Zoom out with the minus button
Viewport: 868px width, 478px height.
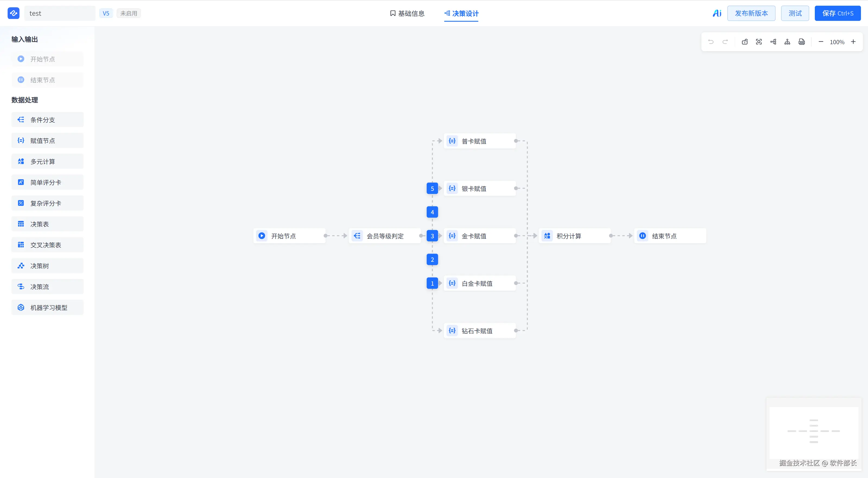click(x=821, y=42)
